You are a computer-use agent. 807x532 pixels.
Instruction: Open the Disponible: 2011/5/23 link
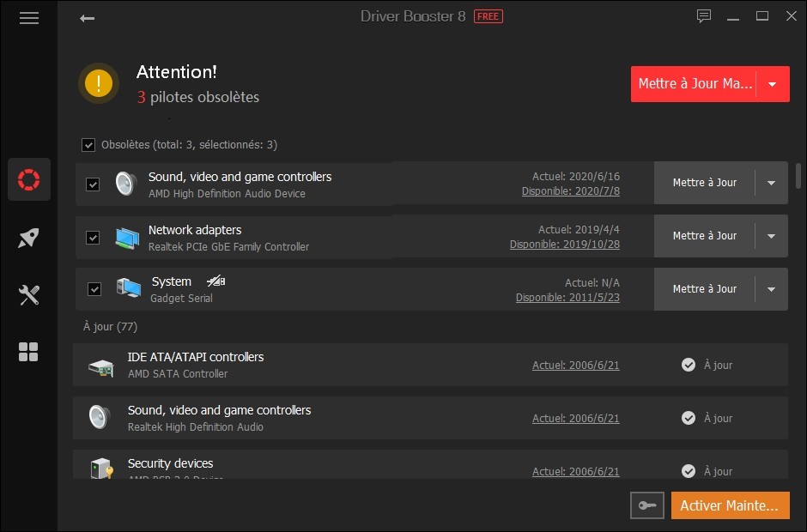pyautogui.click(x=567, y=298)
